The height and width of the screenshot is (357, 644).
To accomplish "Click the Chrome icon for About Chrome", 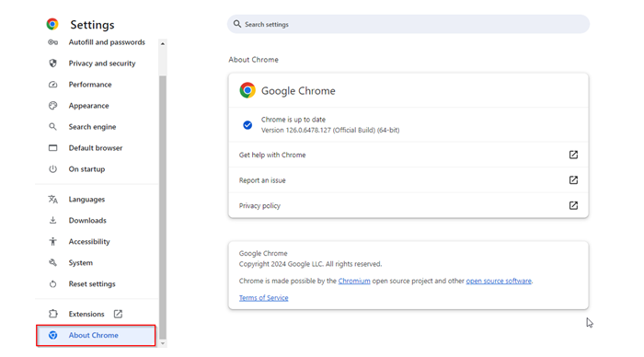I will click(53, 335).
